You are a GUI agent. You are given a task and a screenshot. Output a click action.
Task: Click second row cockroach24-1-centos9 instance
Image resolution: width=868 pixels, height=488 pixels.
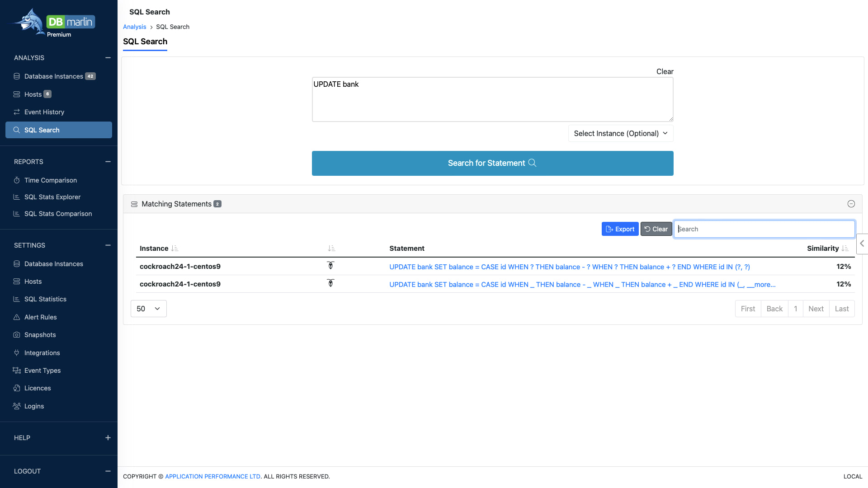[180, 284]
